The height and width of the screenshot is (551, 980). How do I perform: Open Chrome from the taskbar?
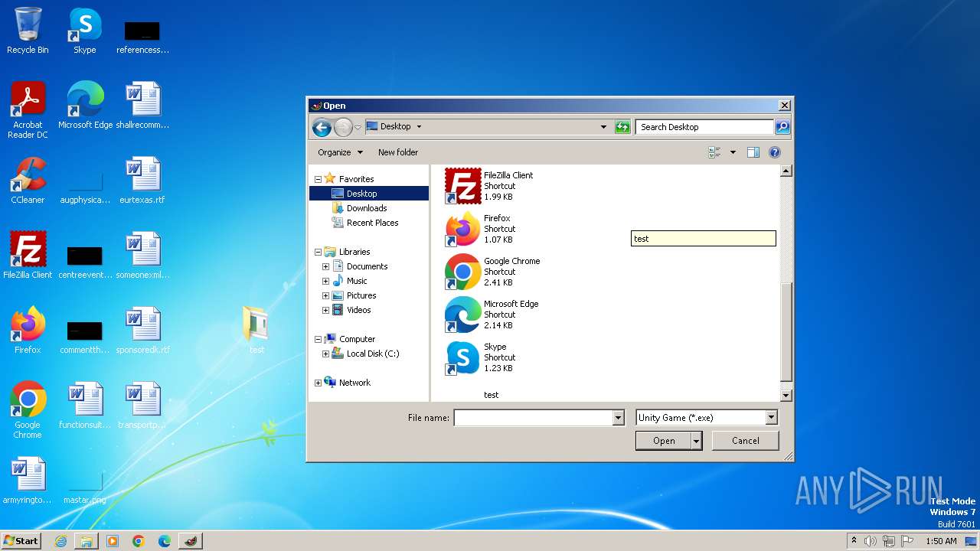click(139, 541)
